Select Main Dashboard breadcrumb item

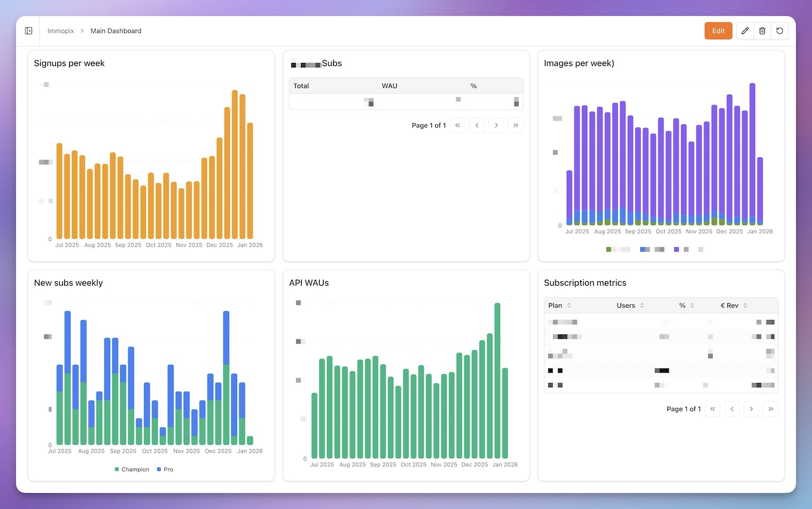pos(116,31)
